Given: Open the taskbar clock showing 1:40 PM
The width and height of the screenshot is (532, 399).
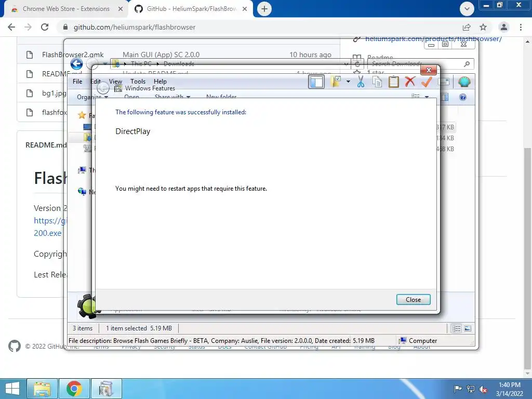Looking at the screenshot, I should [x=509, y=389].
